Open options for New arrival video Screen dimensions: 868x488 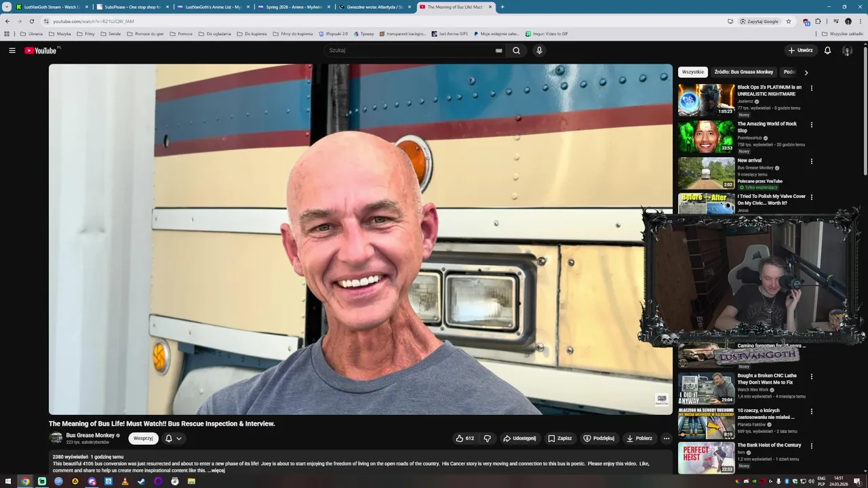[x=811, y=161]
